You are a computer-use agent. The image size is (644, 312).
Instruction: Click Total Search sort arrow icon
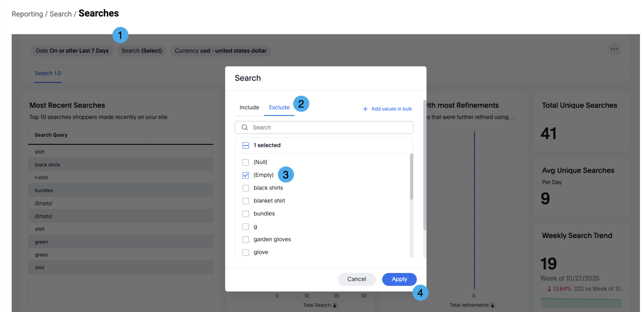click(x=334, y=305)
